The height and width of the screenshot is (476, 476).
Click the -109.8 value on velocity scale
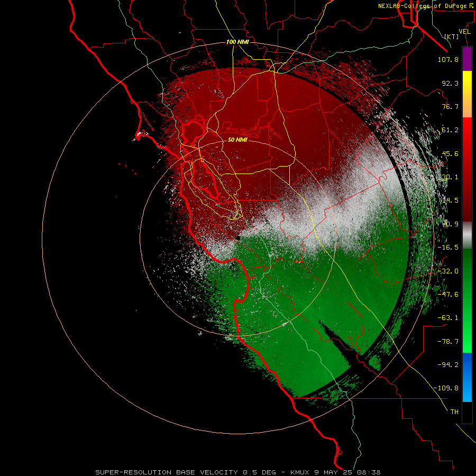pos(446,388)
